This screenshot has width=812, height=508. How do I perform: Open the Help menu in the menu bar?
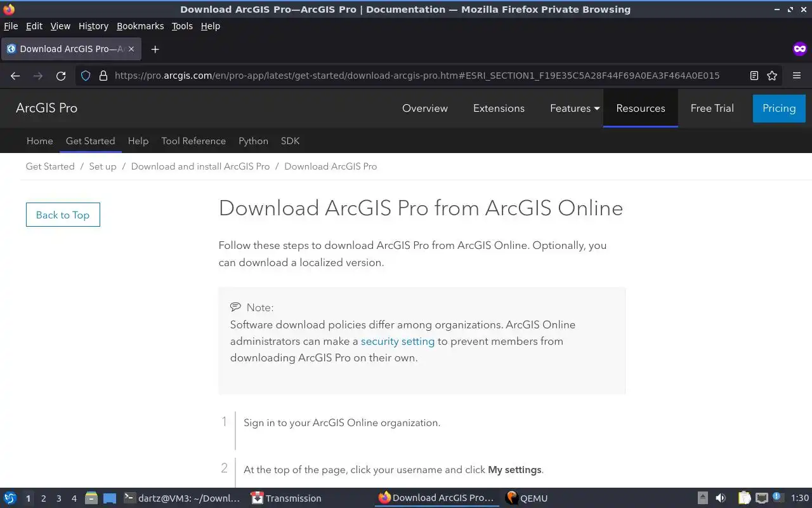point(210,26)
